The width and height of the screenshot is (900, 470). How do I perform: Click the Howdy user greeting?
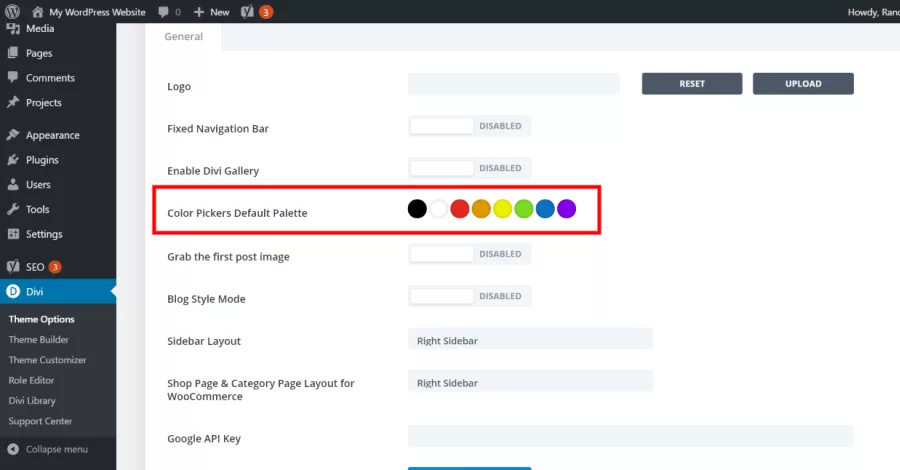point(874,12)
